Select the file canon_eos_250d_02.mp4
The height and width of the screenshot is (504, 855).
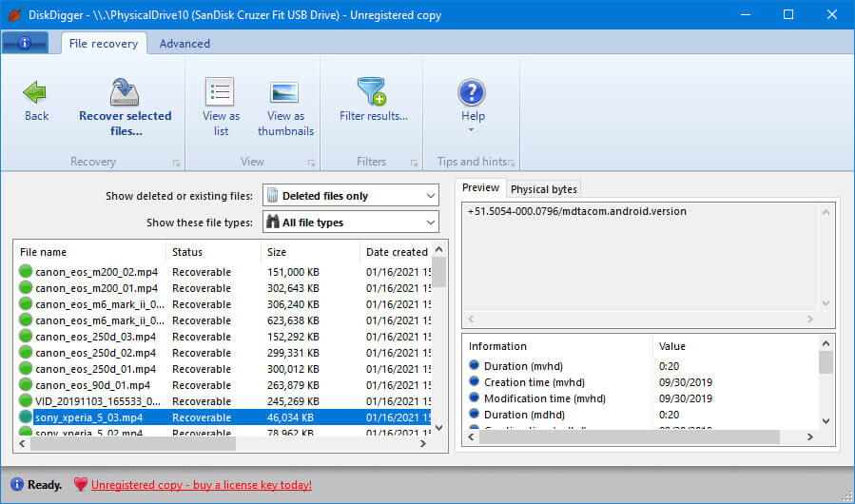(95, 353)
